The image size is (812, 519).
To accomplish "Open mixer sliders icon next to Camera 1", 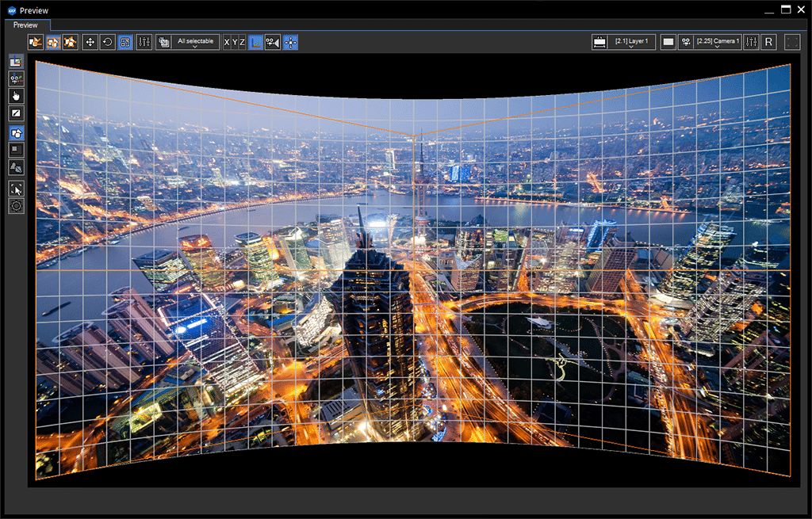I will click(752, 42).
